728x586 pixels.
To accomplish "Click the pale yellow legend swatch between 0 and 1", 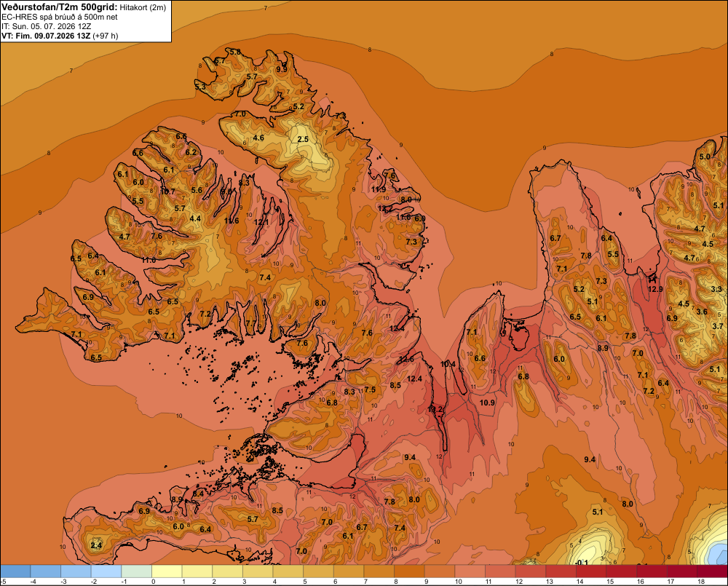I will pyautogui.click(x=167, y=571).
